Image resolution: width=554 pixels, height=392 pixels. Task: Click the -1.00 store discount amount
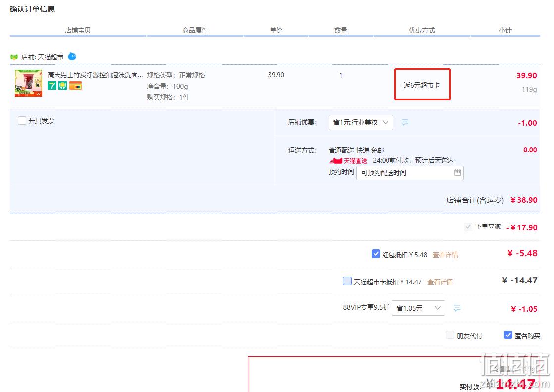click(x=528, y=123)
